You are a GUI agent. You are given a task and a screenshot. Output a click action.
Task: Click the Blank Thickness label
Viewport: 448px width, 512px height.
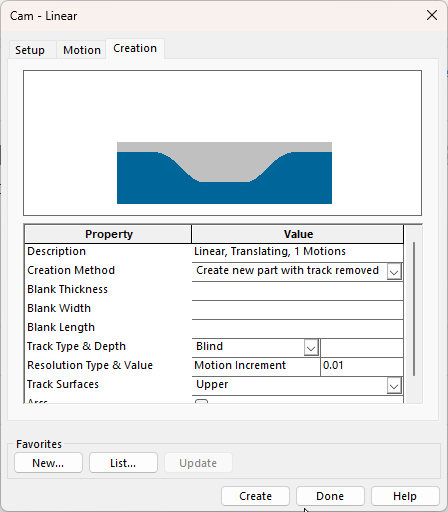pos(67,289)
